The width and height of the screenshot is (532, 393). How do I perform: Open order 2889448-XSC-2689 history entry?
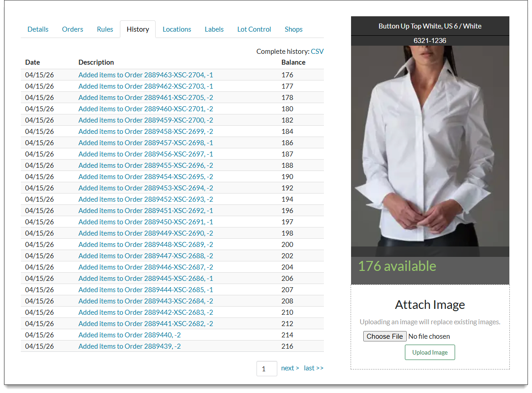[145, 245]
